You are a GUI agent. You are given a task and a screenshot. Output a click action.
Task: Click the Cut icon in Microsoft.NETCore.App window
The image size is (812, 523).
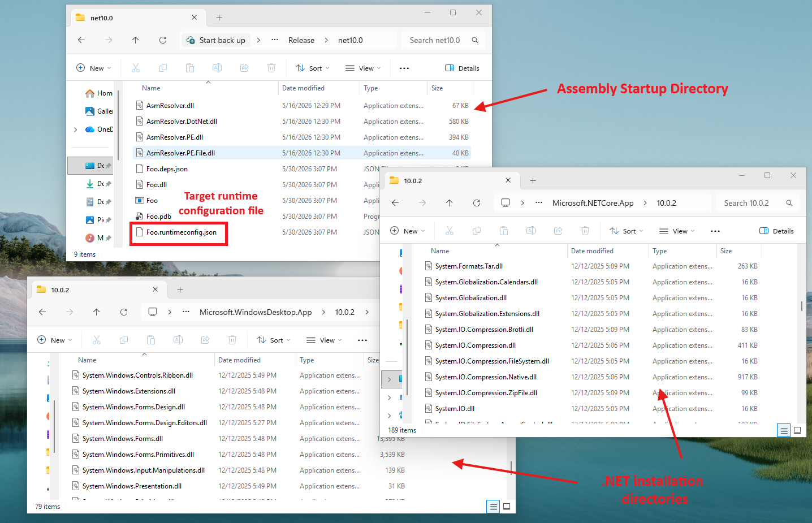450,231
